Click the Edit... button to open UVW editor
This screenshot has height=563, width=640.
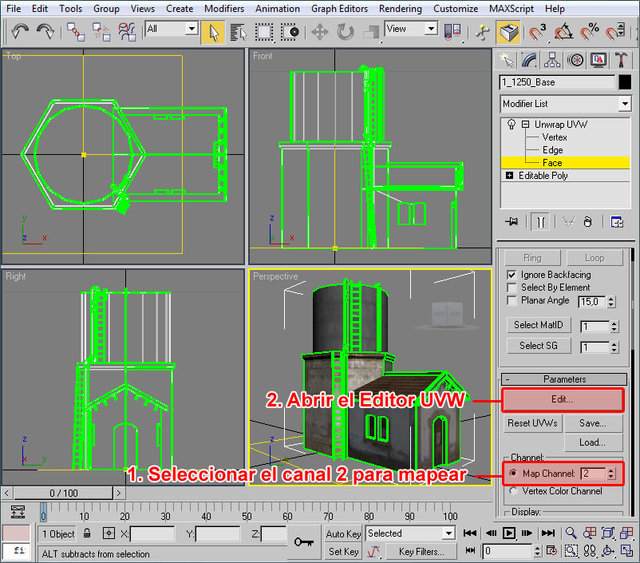click(561, 399)
